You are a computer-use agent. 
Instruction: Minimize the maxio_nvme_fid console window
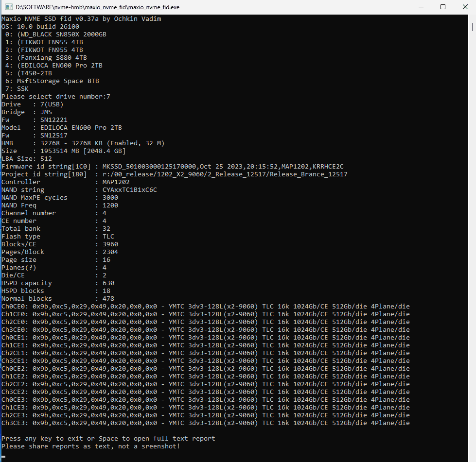421,7
